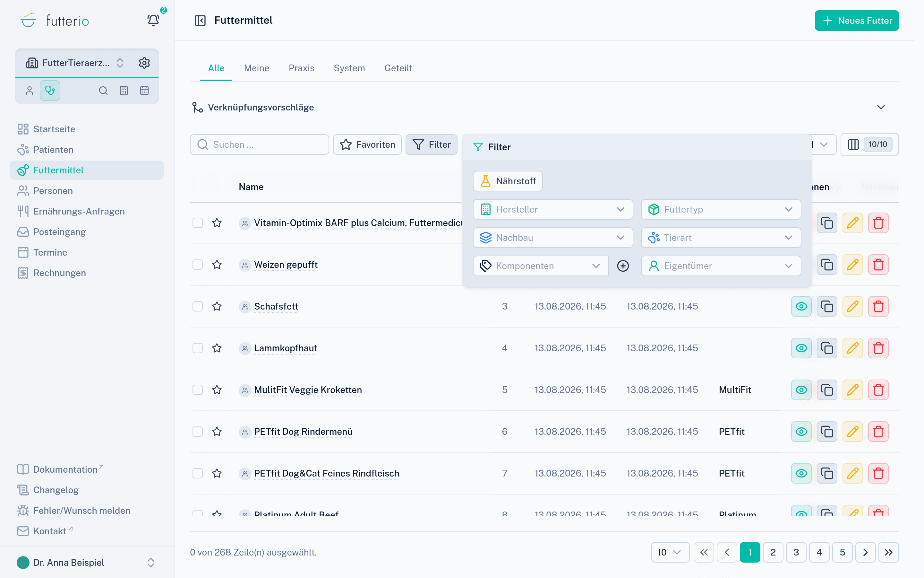Open practice settings gear
The width and height of the screenshot is (924, 578).
(x=144, y=63)
